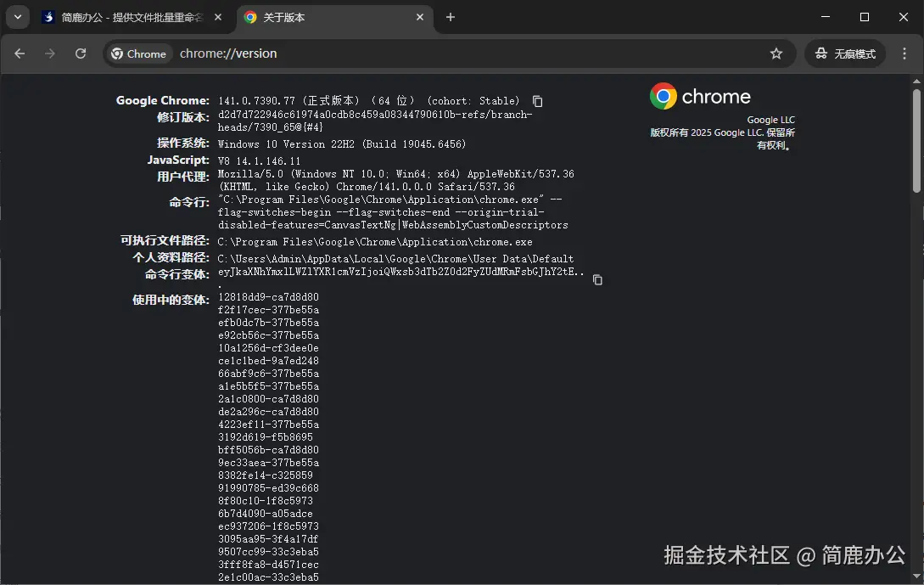This screenshot has width=924, height=585.
Task: Click the Mozilla/5.0 user agent string
Action: point(396,181)
